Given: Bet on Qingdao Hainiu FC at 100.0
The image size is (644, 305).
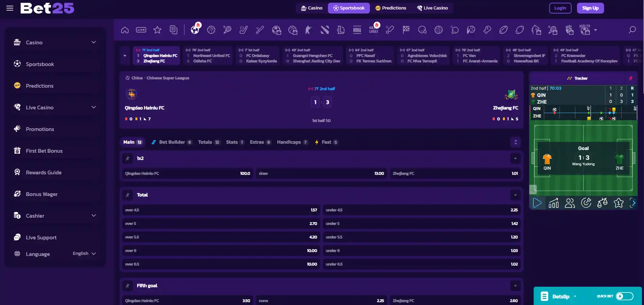Looking at the screenshot, I should [x=188, y=173].
